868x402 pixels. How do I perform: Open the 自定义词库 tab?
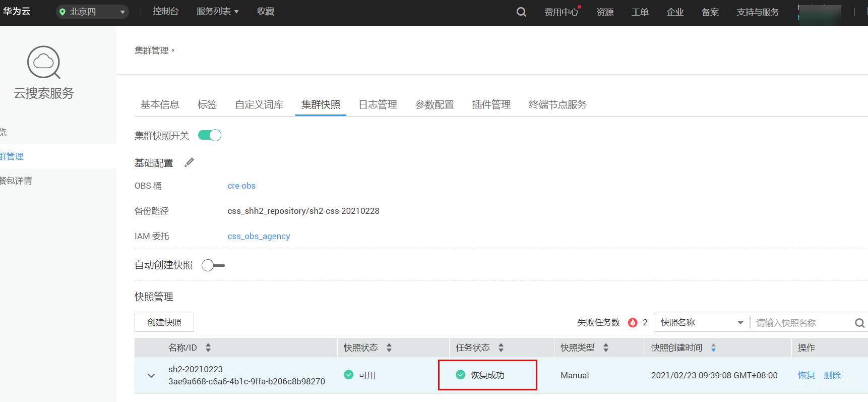click(259, 104)
